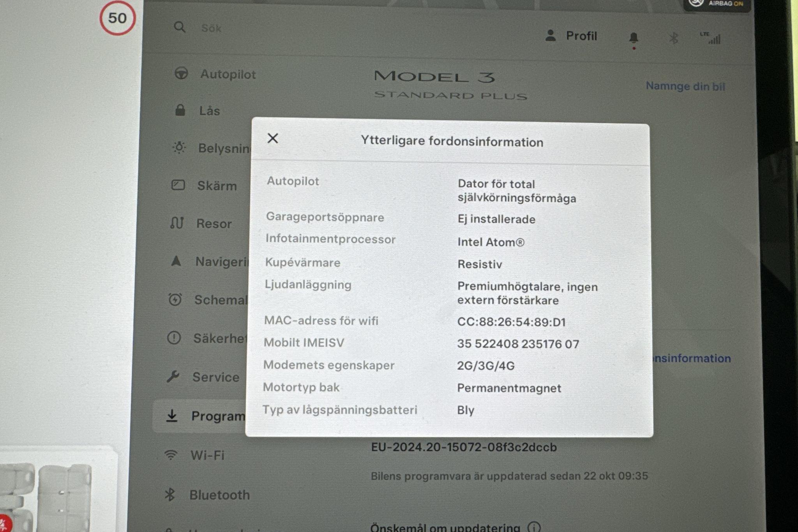Image resolution: width=798 pixels, height=532 pixels.
Task: Click the Service wrench icon
Action: point(173,376)
